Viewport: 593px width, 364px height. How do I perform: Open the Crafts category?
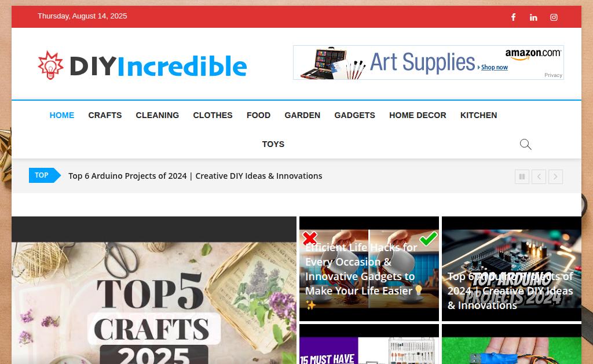(x=105, y=115)
